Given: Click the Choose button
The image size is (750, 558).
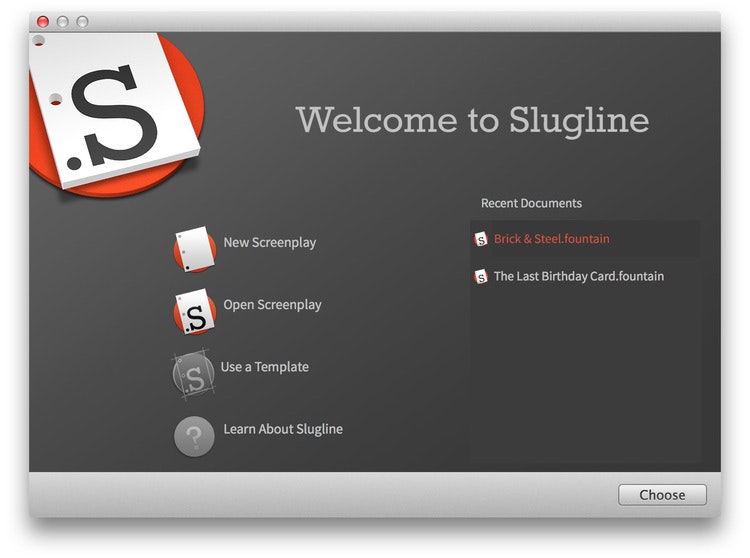Looking at the screenshot, I should coord(662,494).
